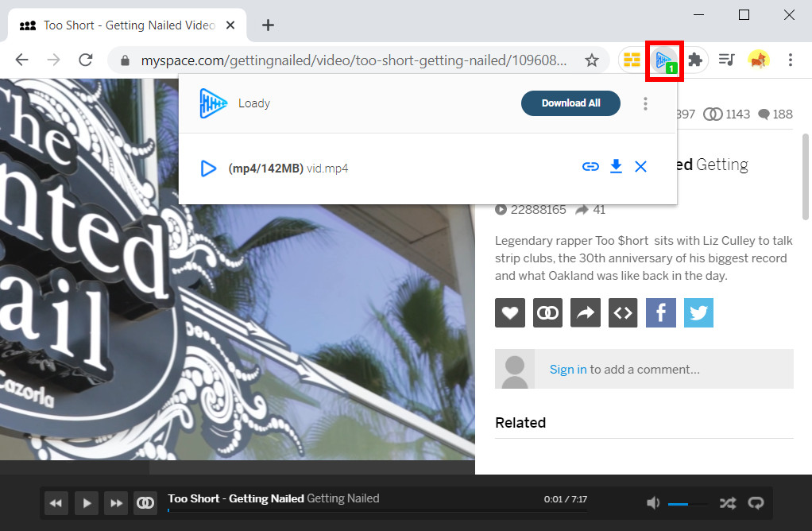Open the Loady extension icon in toolbar
Viewport: 812px width, 531px height.
point(665,60)
